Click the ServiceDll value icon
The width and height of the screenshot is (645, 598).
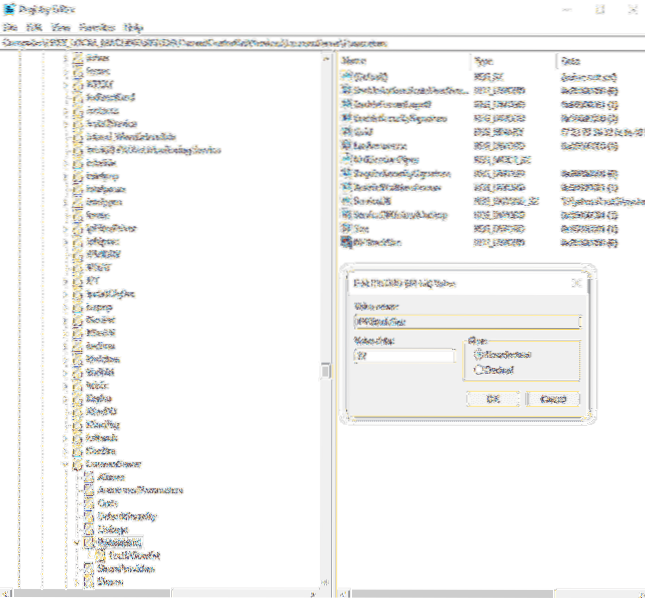tap(346, 200)
